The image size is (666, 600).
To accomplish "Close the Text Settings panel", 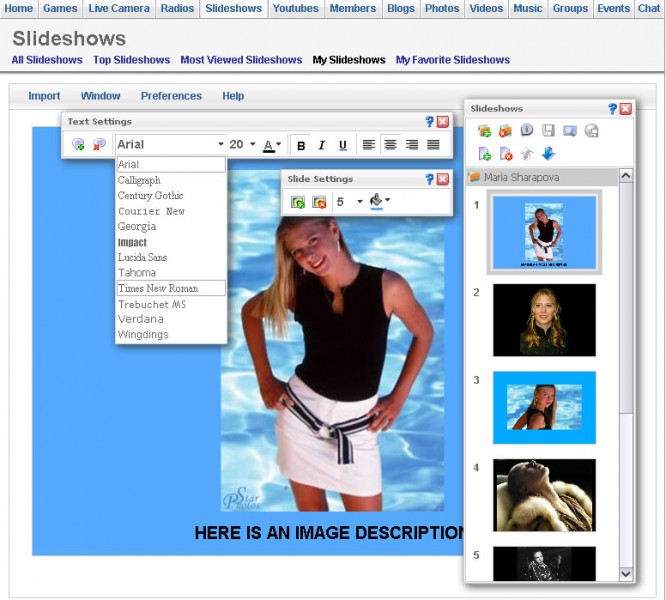I will pyautogui.click(x=443, y=122).
